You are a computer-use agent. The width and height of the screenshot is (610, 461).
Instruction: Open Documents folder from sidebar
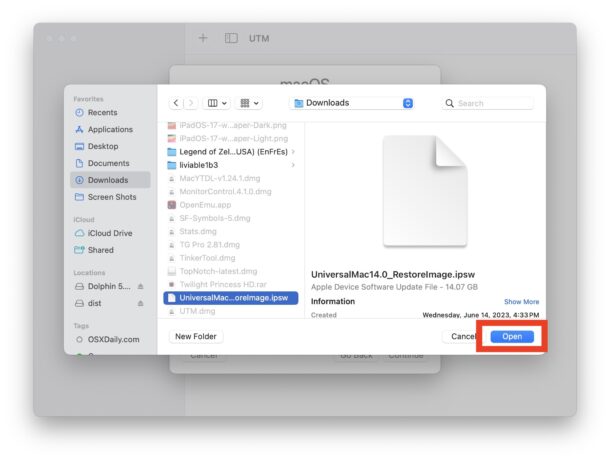(108, 164)
